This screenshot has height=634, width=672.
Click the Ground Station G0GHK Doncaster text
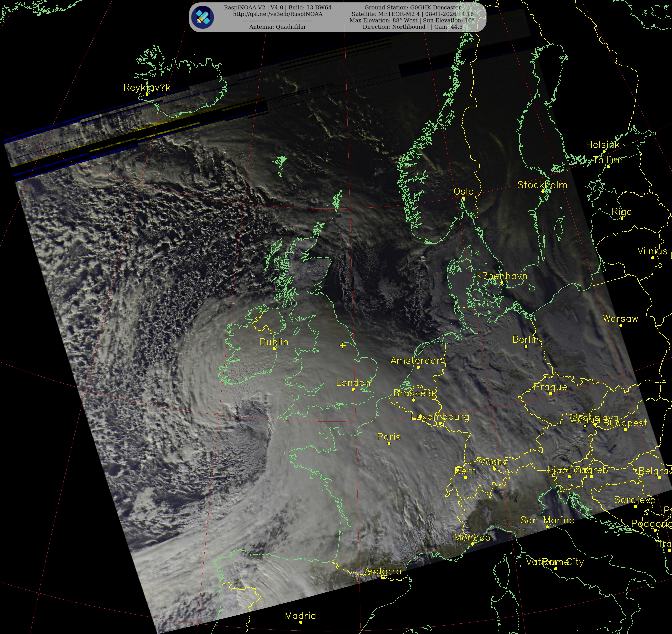(413, 7)
